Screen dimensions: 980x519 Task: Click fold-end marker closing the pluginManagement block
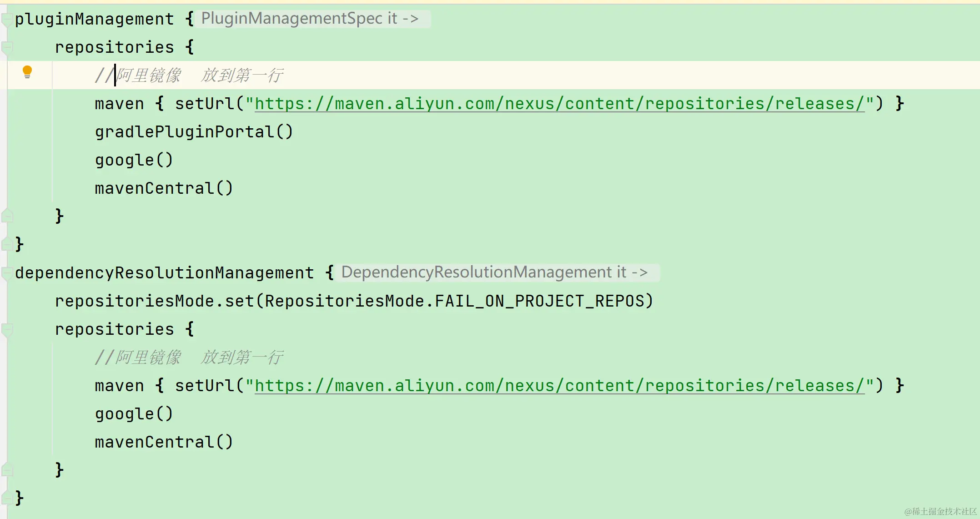[x=6, y=244]
